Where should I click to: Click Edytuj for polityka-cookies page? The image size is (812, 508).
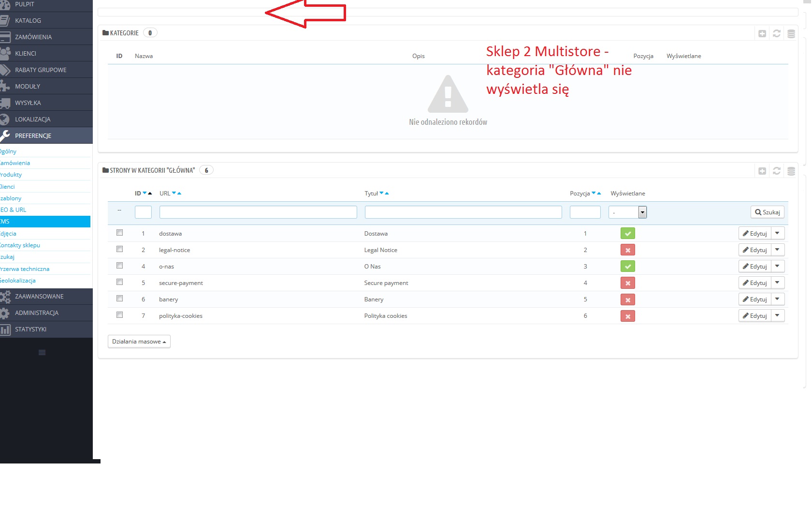click(x=755, y=315)
